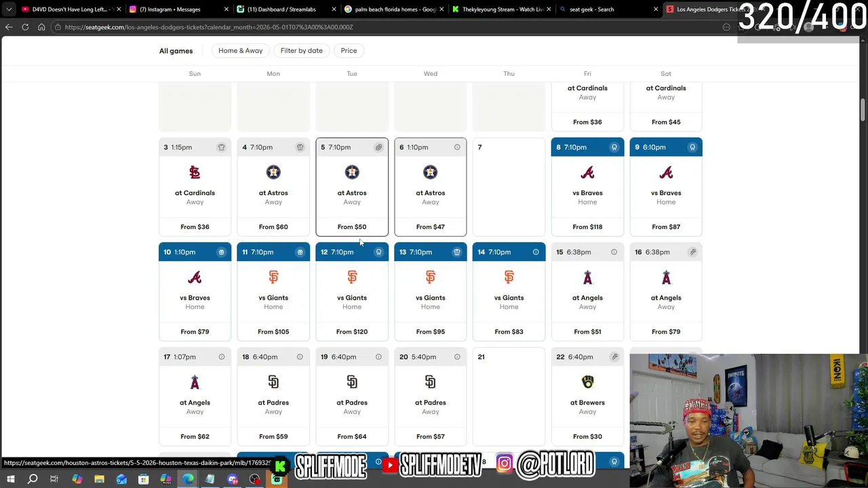Click the Brewers logo on May 22
The image size is (868, 488).
tap(587, 382)
